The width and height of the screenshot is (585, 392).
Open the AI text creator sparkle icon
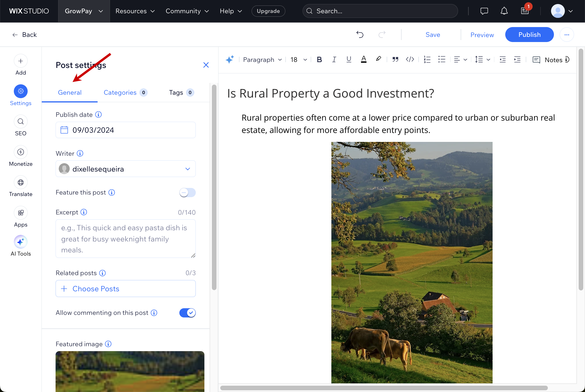(230, 60)
